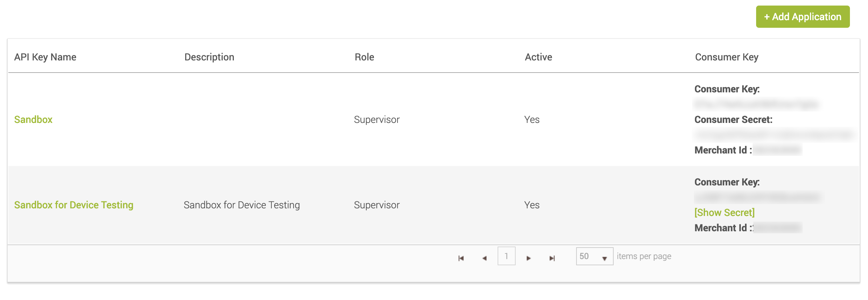Go to the previous page arrow
Screen dimensions: 868x300
[x=484, y=258]
